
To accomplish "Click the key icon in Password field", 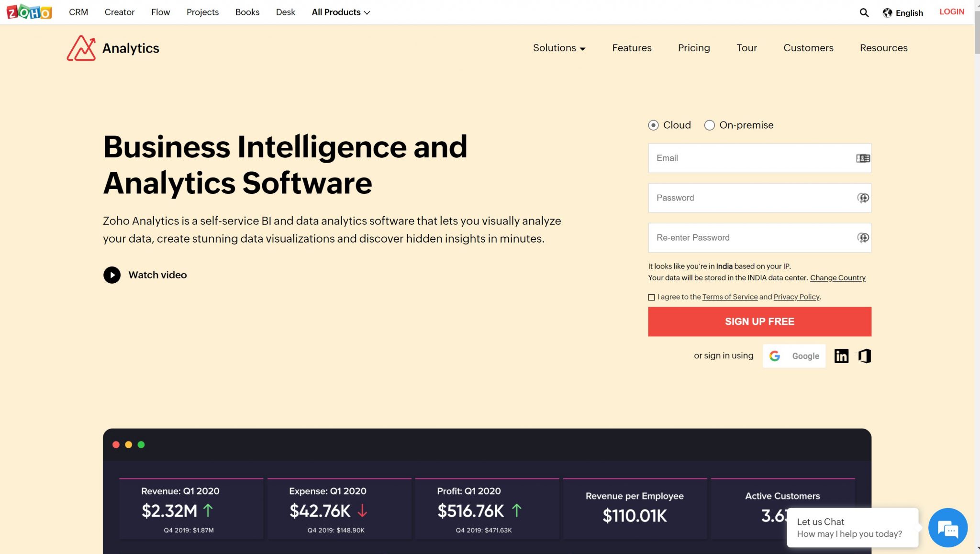I will (x=863, y=198).
